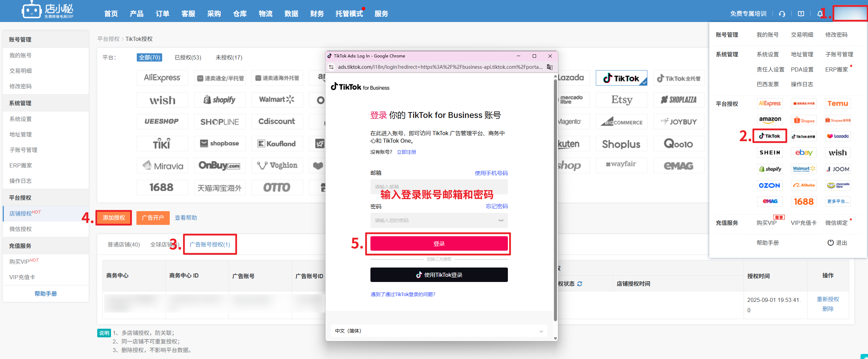Click 退出 in the account menu
Screen dimensions: 868x359
(x=837, y=243)
